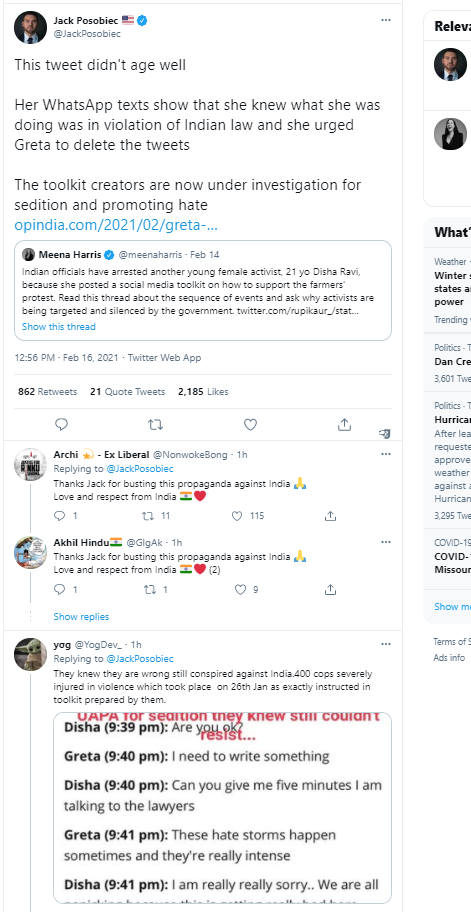View the 21 Quote Tweets
This screenshot has width=471, height=912.
pos(127,392)
